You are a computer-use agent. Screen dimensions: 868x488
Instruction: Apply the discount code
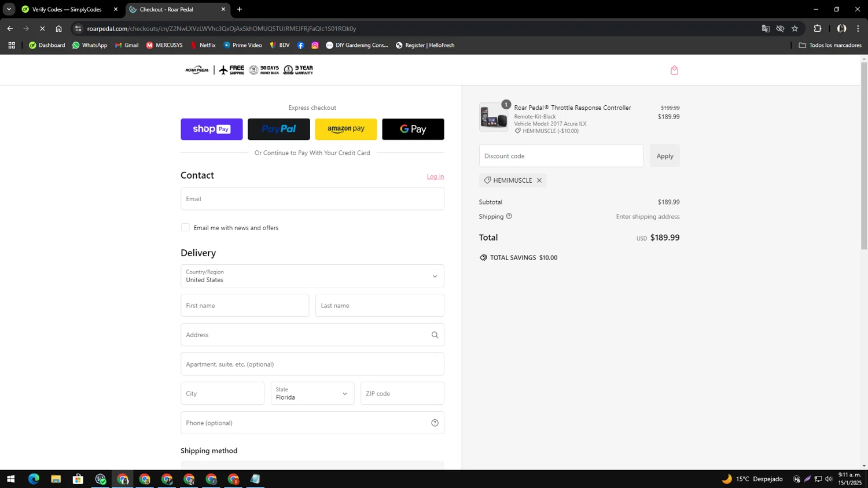coord(665,156)
